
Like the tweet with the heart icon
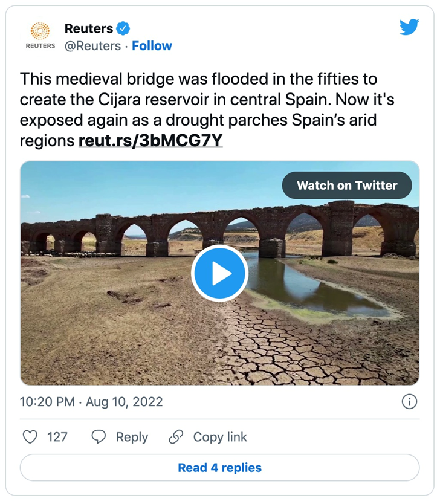30,437
